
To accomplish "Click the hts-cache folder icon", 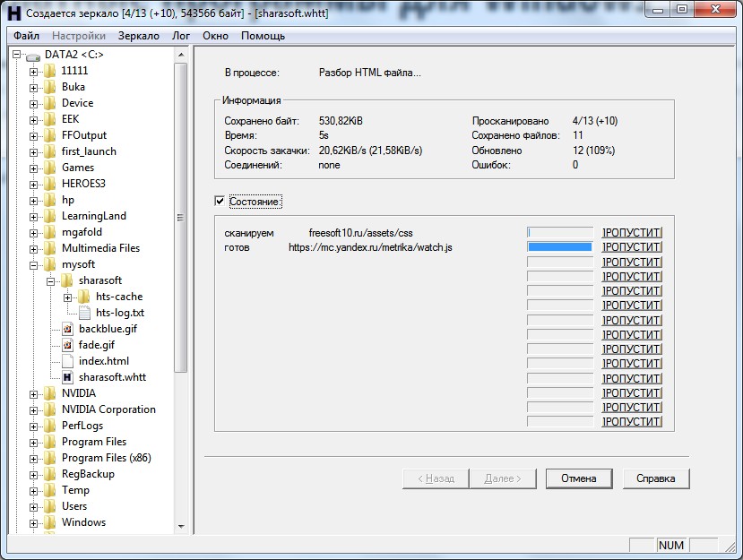I will click(84, 297).
